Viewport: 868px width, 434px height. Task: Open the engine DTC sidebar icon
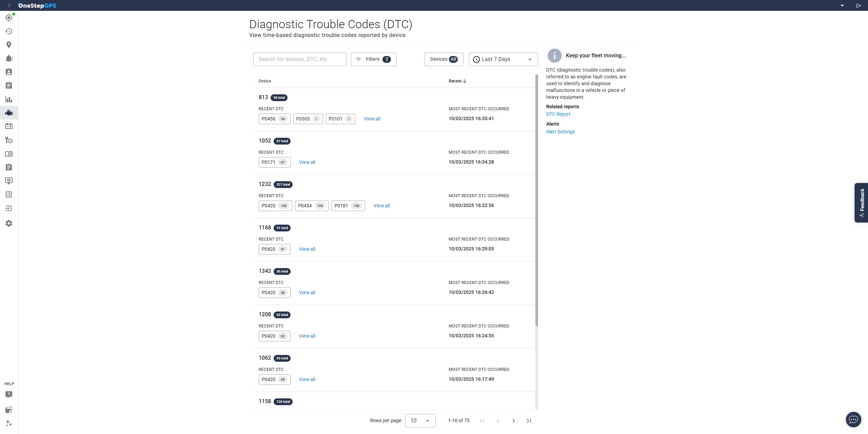[8, 113]
